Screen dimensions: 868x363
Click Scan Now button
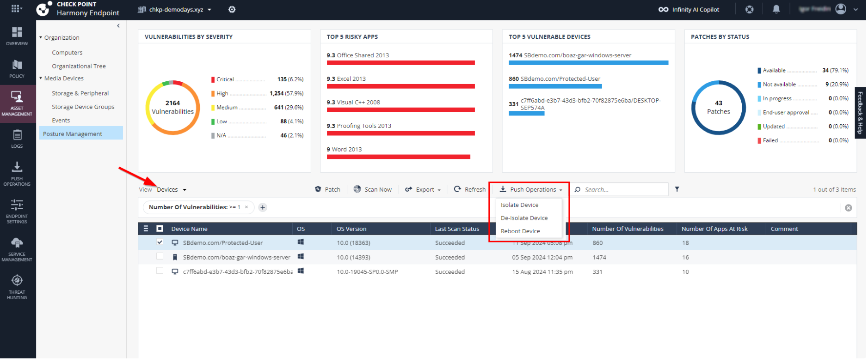(373, 189)
